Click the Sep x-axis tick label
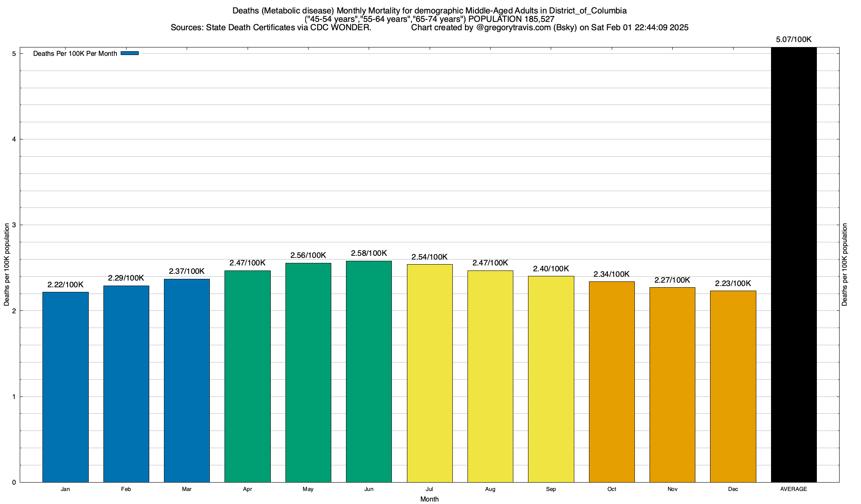Screen dimensions: 861x504 tap(551, 489)
